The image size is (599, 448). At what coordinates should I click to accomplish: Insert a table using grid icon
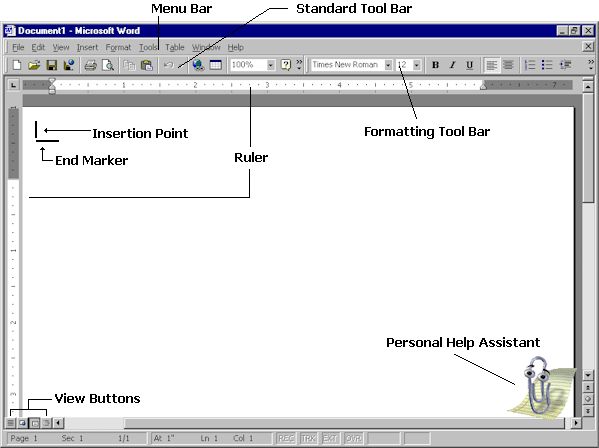coord(215,65)
